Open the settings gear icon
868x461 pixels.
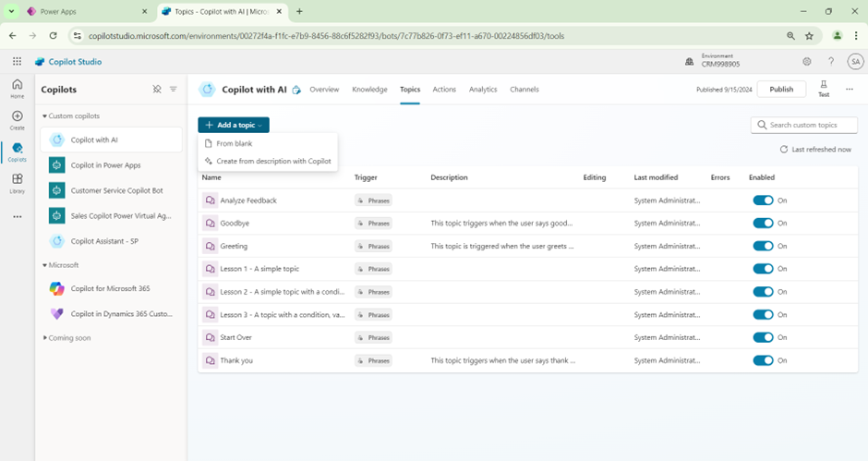806,62
